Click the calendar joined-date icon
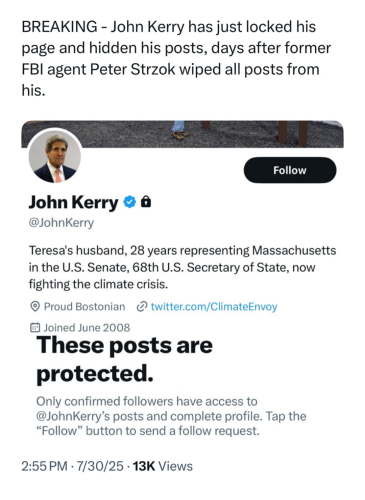Image resolution: width=365 pixels, height=500 pixels. 35,327
